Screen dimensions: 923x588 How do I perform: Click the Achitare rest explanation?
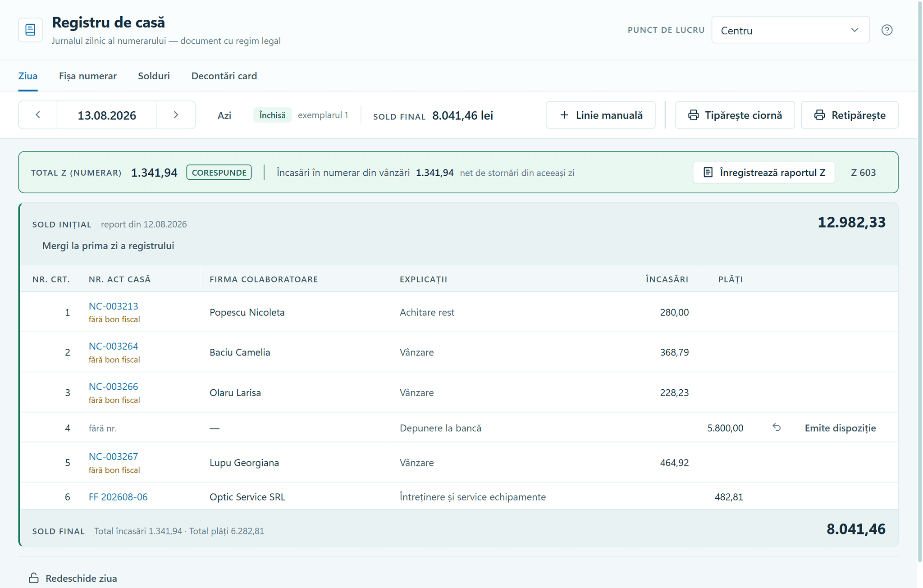[427, 312]
